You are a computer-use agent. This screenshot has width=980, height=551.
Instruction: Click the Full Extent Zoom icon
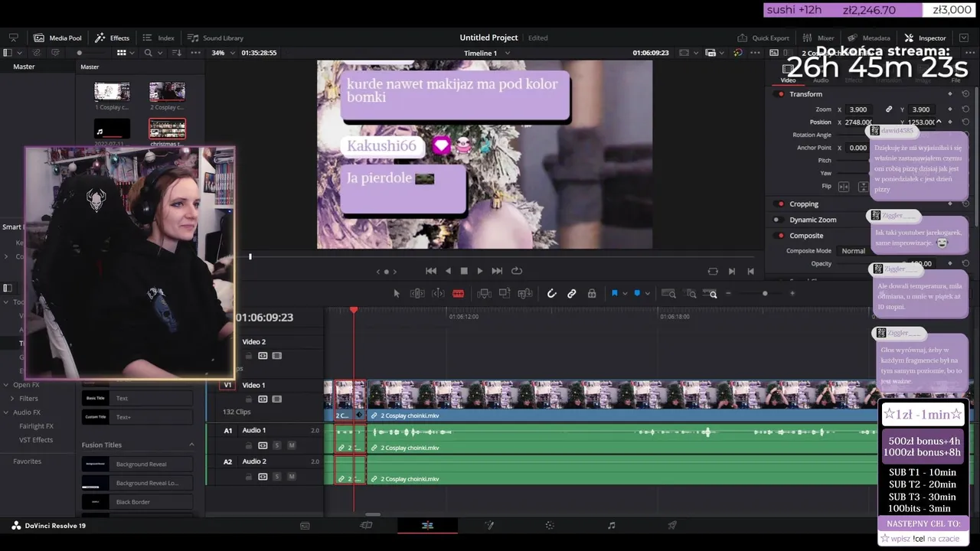(668, 293)
